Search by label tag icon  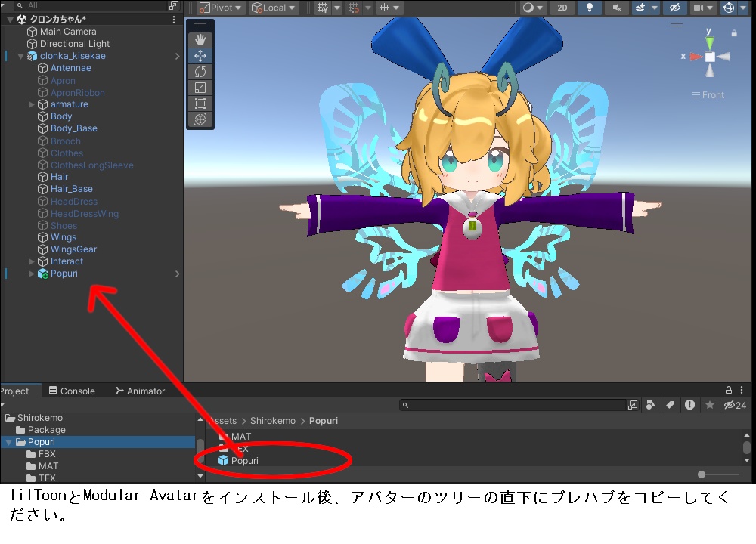(x=670, y=405)
